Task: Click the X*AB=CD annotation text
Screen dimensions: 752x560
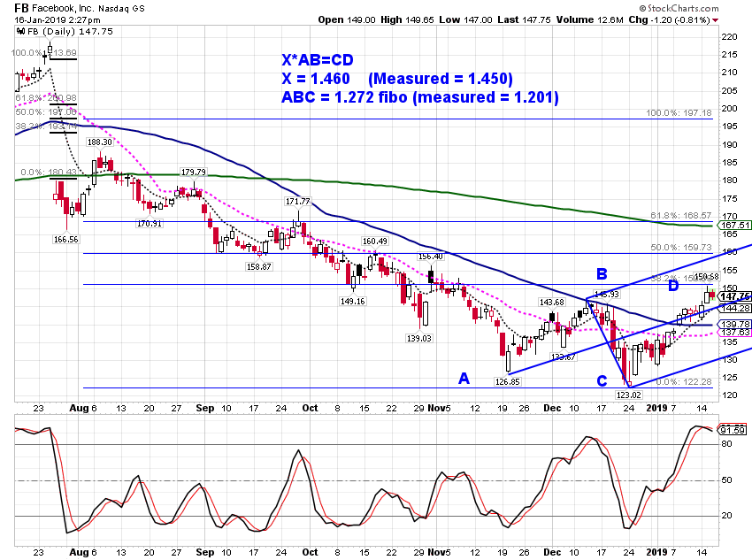Action: [318, 60]
